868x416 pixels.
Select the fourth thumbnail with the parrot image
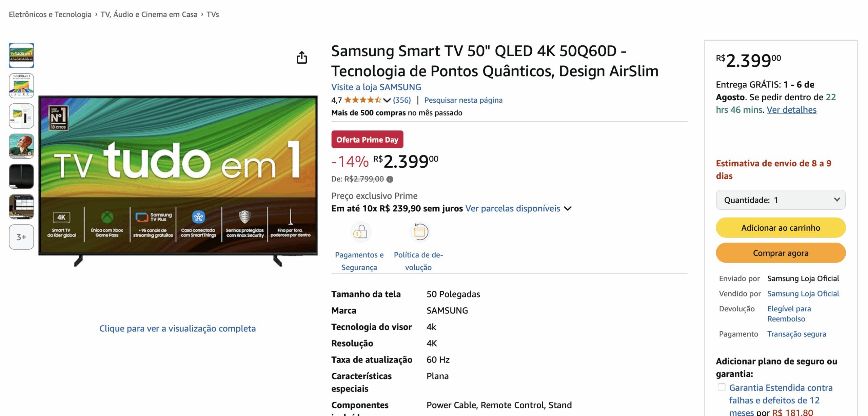click(x=21, y=146)
